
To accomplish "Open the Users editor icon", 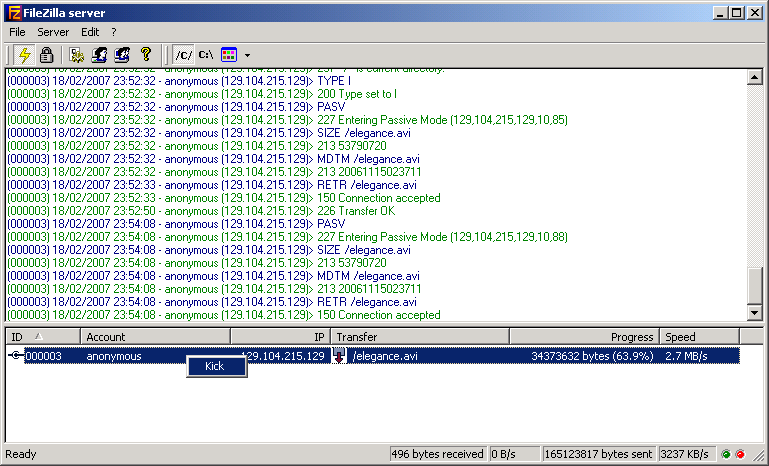I will [99, 55].
